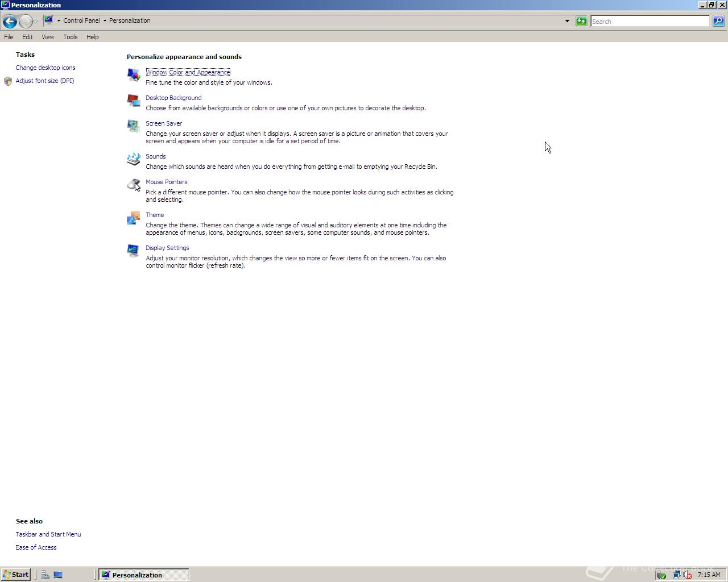
Task: Expand the Control Panel breadcrumb arrow
Action: click(105, 20)
